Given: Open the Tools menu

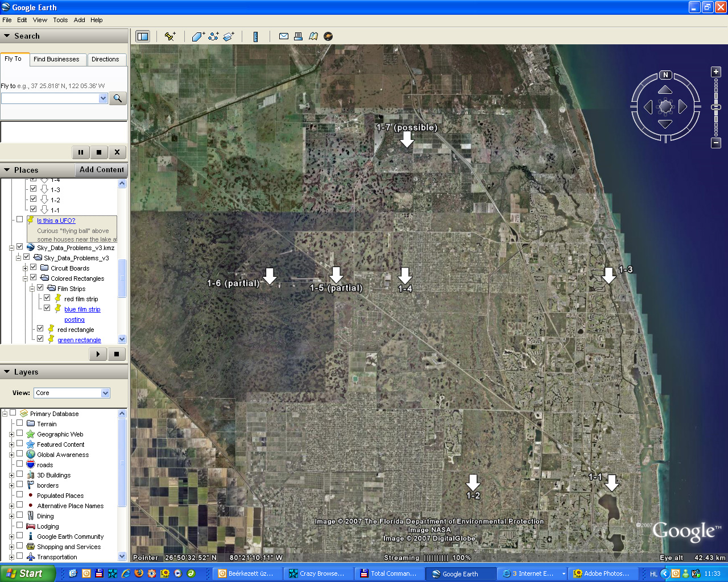Looking at the screenshot, I should (x=60, y=20).
